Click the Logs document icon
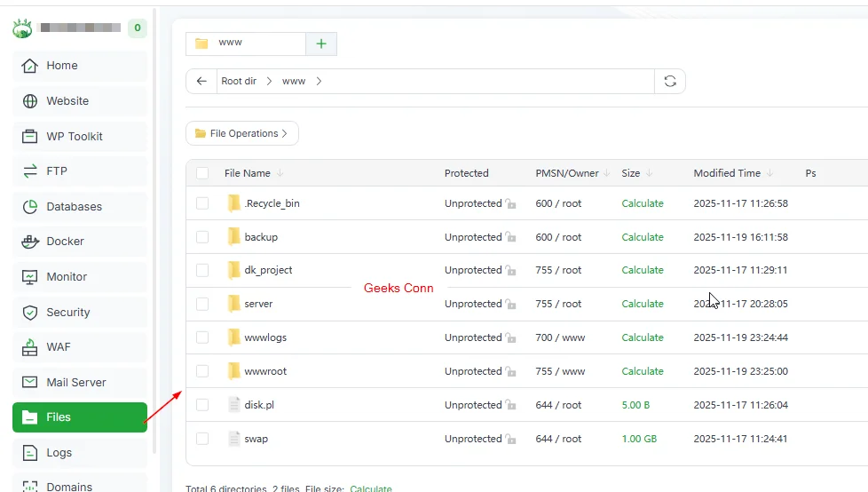This screenshot has height=492, width=868. (30, 453)
